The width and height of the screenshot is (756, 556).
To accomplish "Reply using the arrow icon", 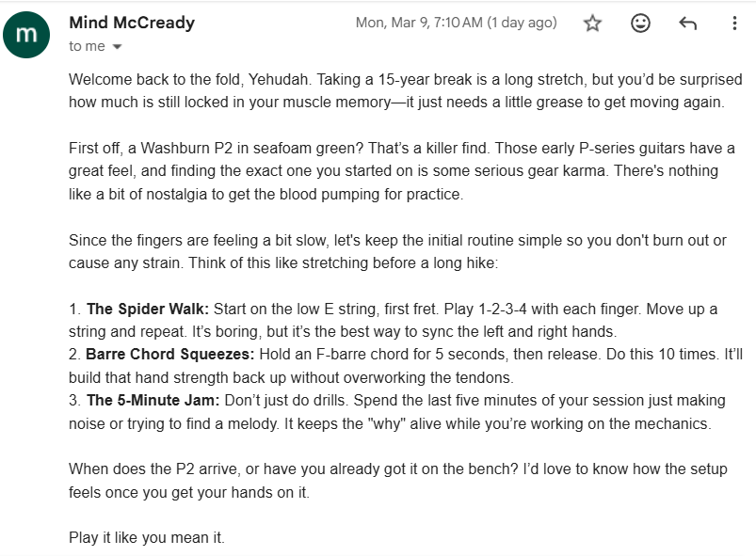I will [x=687, y=24].
